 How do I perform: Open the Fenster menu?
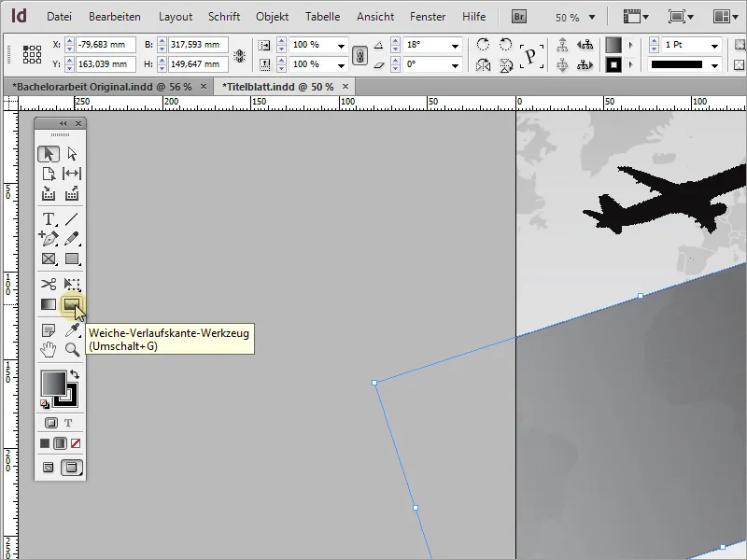428,17
